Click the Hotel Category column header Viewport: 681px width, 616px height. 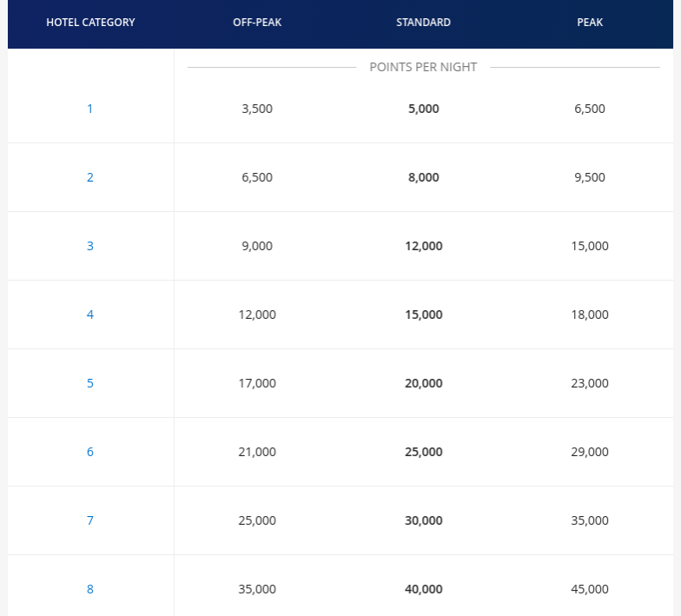(x=90, y=23)
